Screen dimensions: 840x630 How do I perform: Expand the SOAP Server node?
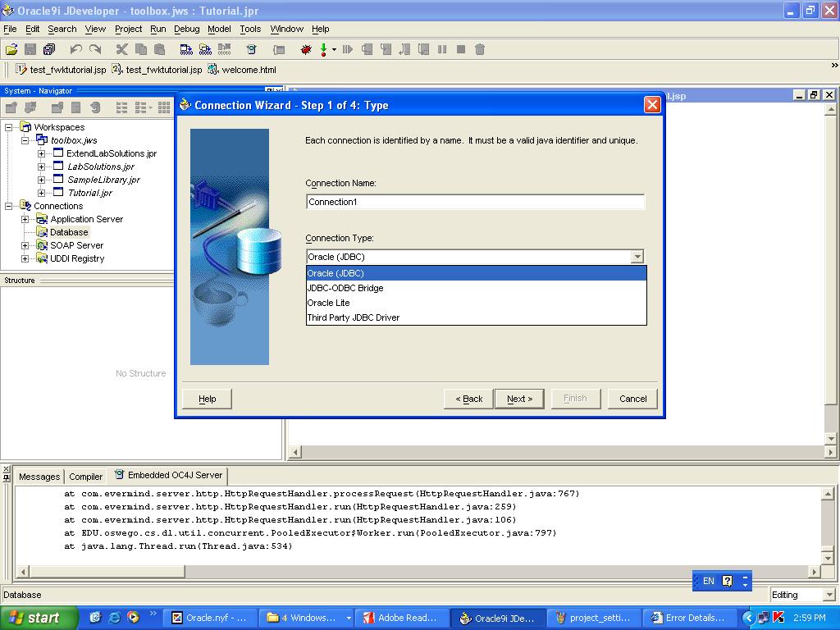[x=25, y=245]
